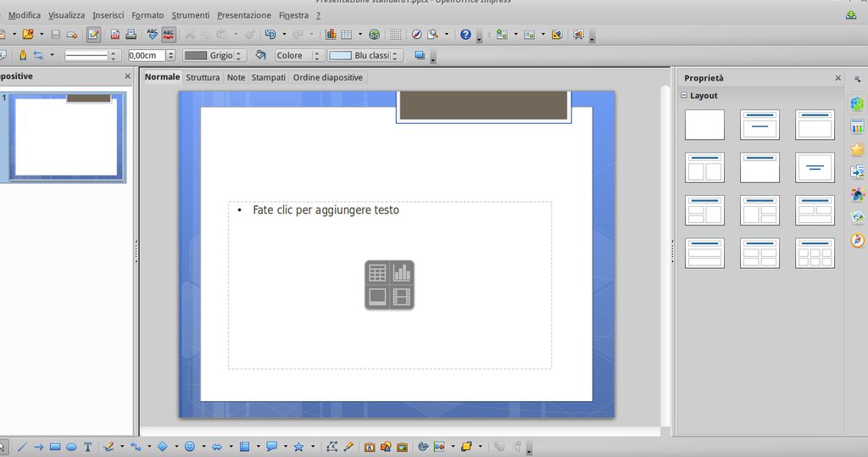Open the Finestra menu

tap(293, 15)
